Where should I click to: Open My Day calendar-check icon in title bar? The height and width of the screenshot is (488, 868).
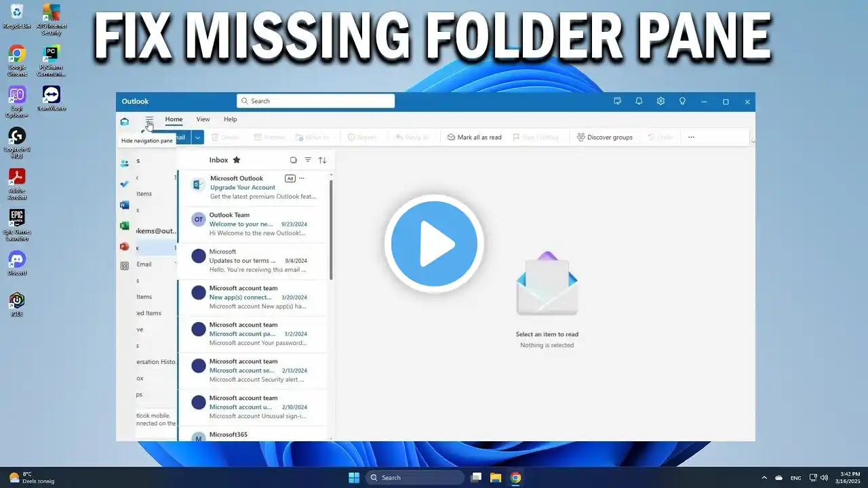pyautogui.click(x=617, y=101)
